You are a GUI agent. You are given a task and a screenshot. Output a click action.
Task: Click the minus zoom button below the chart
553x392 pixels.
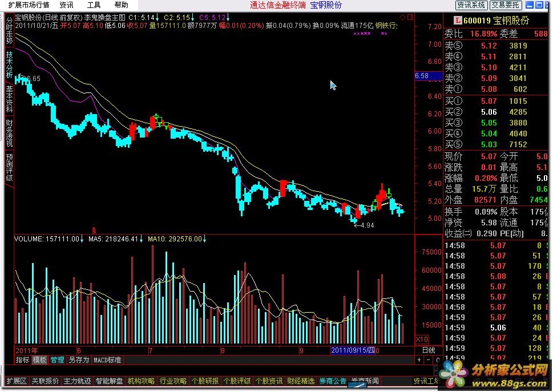tap(428, 360)
